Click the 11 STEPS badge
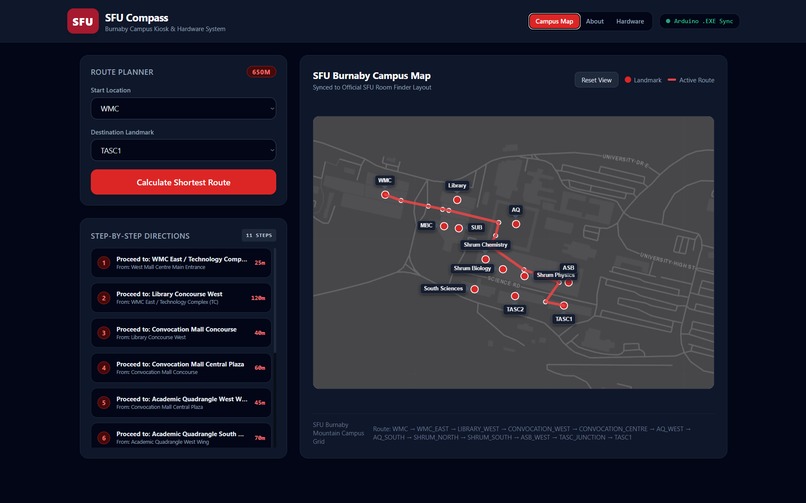The image size is (806, 503). [x=259, y=235]
